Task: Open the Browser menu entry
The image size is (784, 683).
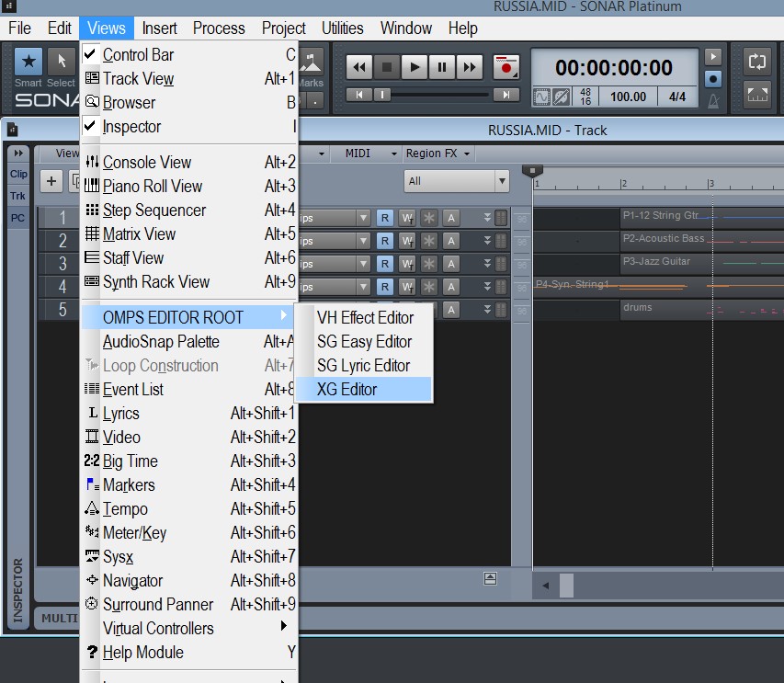Action: pyautogui.click(x=189, y=103)
